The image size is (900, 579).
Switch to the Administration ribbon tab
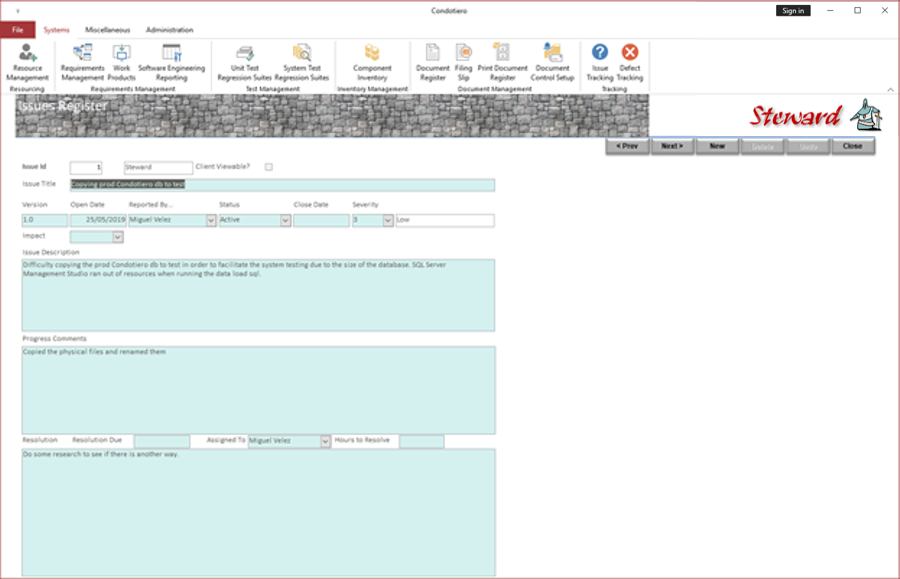tap(169, 30)
